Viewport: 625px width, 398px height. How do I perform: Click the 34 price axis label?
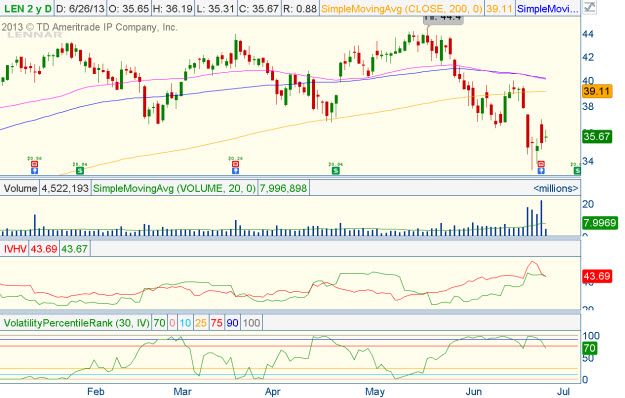point(588,161)
